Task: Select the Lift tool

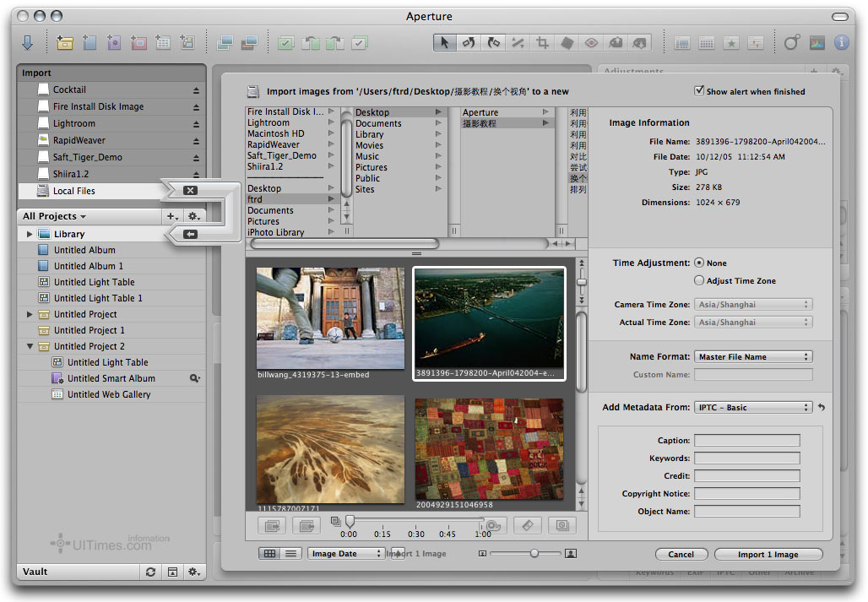Action: click(615, 42)
